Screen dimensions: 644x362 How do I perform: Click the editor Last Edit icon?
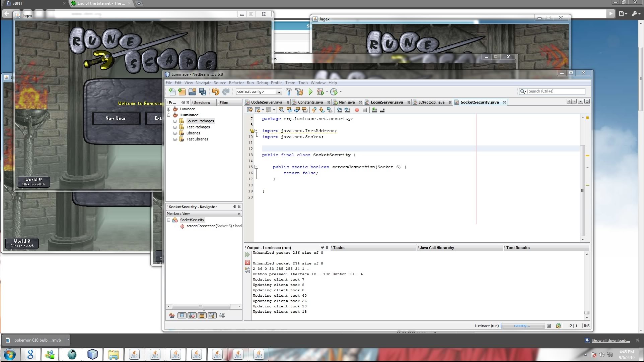click(x=250, y=110)
